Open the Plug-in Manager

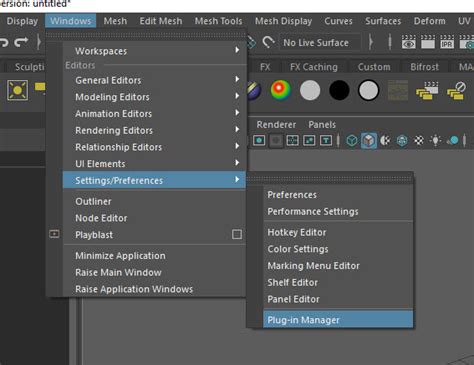(x=338, y=320)
